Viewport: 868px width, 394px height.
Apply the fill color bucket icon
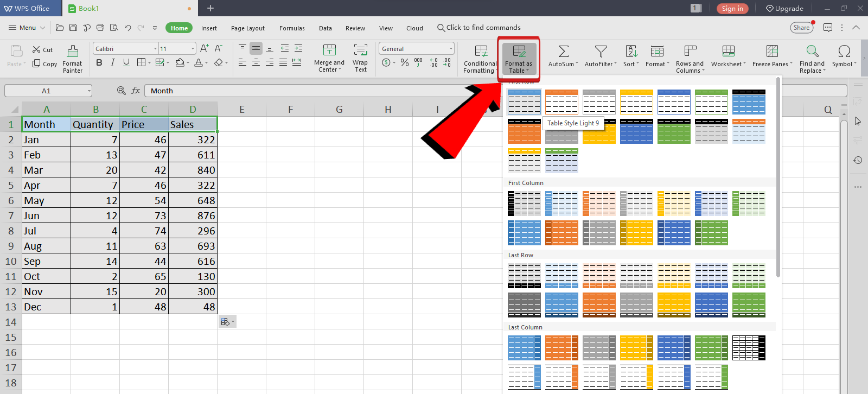pyautogui.click(x=181, y=62)
